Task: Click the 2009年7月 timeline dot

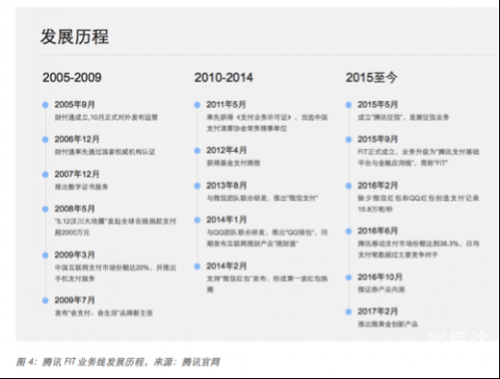Action: pyautogui.click(x=45, y=301)
